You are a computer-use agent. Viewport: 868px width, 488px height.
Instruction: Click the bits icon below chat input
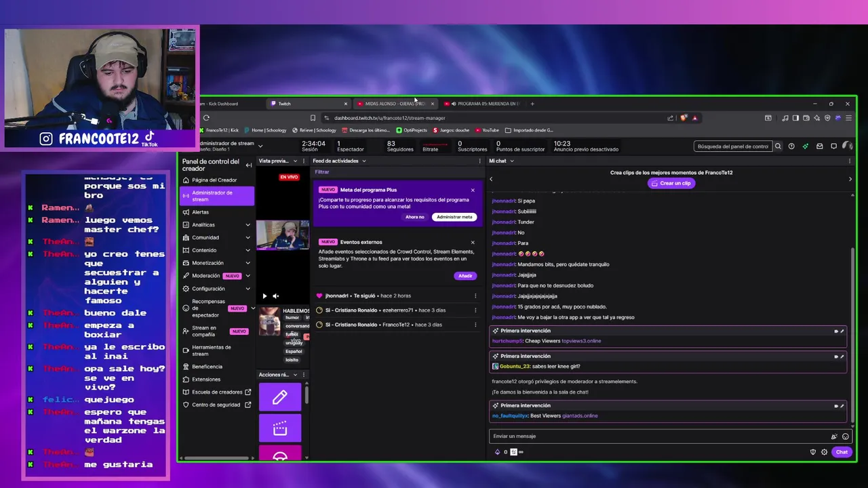coord(497,452)
